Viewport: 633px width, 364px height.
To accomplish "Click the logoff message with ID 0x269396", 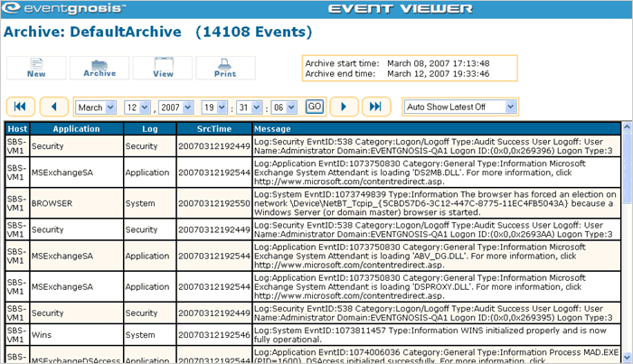I will (437, 146).
